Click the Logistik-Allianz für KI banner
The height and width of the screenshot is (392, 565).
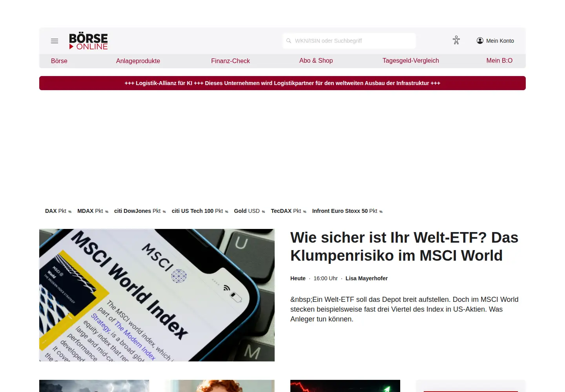coord(282,83)
